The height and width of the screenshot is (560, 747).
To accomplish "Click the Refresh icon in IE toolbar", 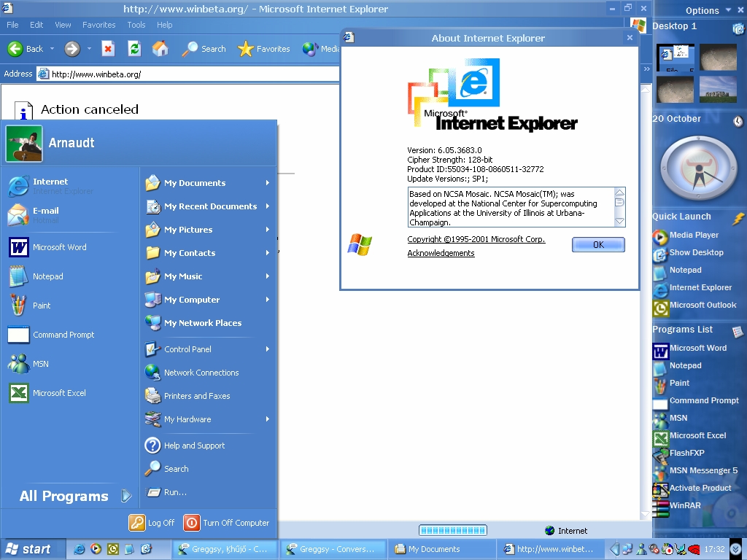I will pyautogui.click(x=134, y=49).
